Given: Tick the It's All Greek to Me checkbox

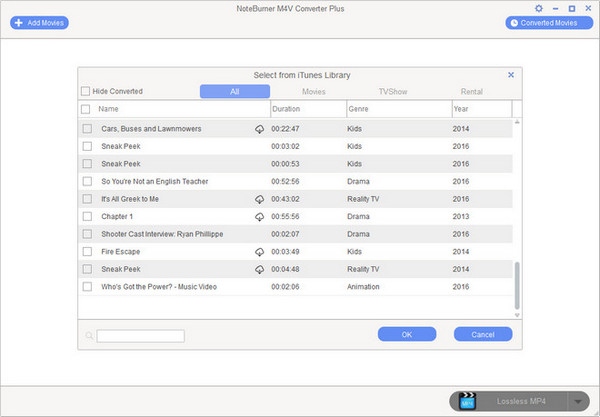Looking at the screenshot, I should [x=87, y=199].
